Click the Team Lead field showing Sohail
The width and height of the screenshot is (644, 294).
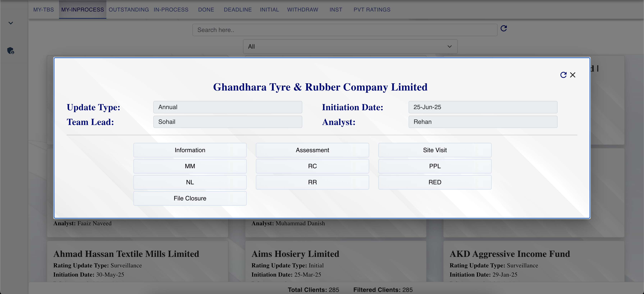coord(228,122)
